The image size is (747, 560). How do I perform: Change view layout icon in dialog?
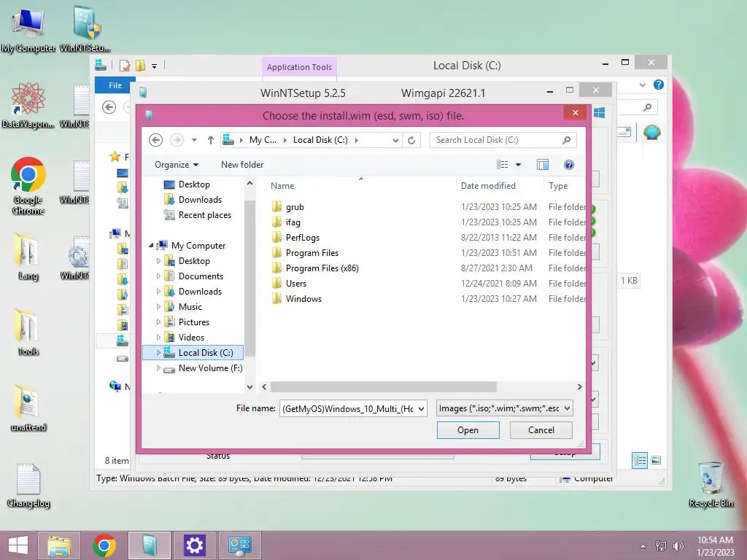click(x=502, y=165)
